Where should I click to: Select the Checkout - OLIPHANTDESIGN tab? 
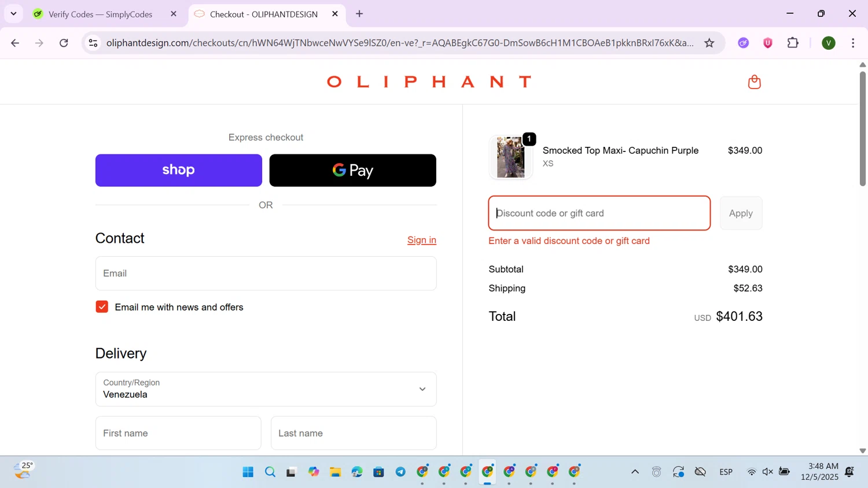263,14
